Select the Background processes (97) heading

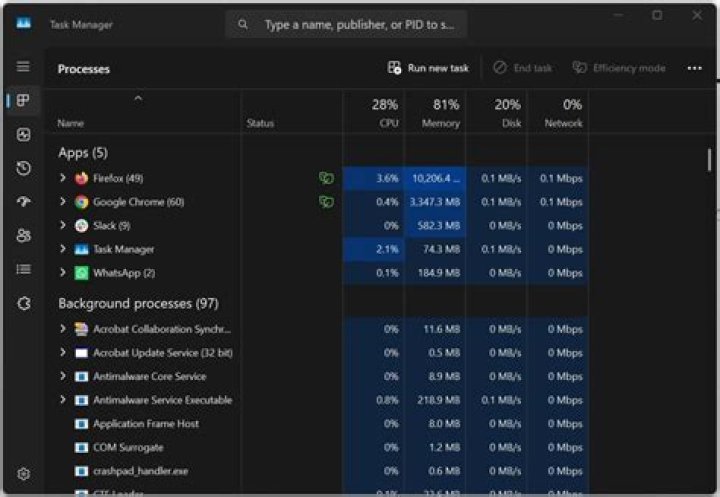(x=138, y=304)
